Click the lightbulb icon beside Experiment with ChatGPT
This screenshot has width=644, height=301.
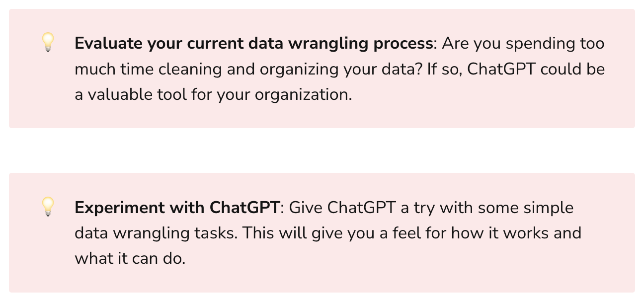(x=48, y=207)
